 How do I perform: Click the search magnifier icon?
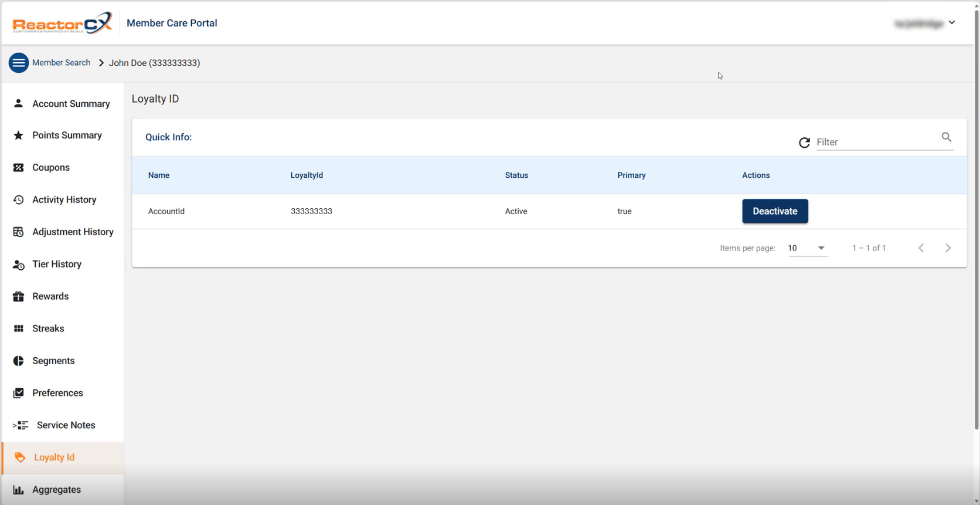click(946, 137)
